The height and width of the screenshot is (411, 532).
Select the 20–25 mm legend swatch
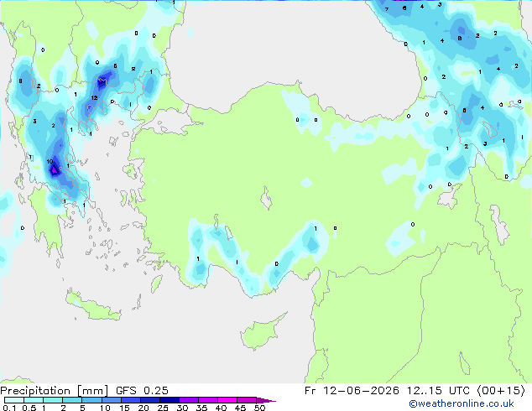150,400
